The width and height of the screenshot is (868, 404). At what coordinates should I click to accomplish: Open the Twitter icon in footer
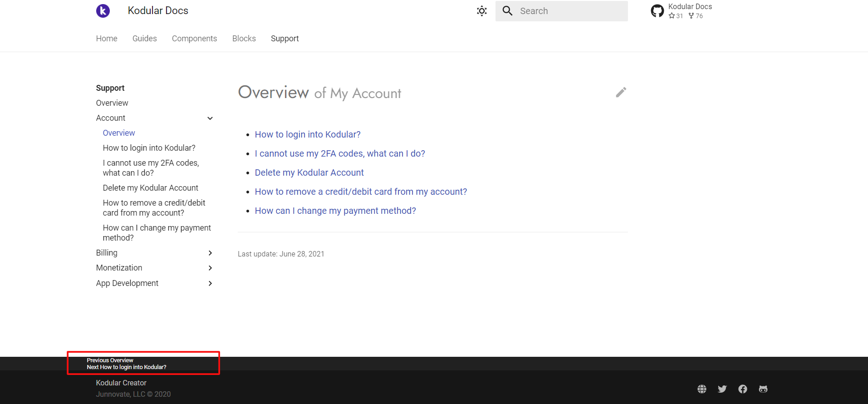coord(722,389)
